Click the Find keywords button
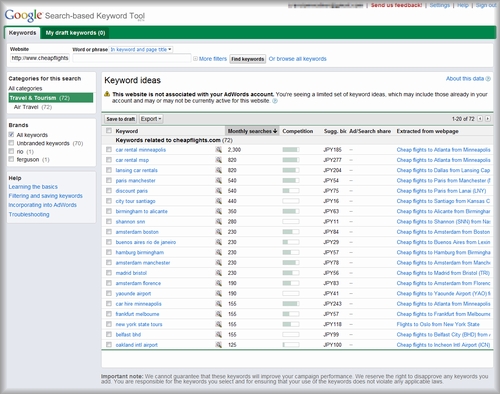 248,59
